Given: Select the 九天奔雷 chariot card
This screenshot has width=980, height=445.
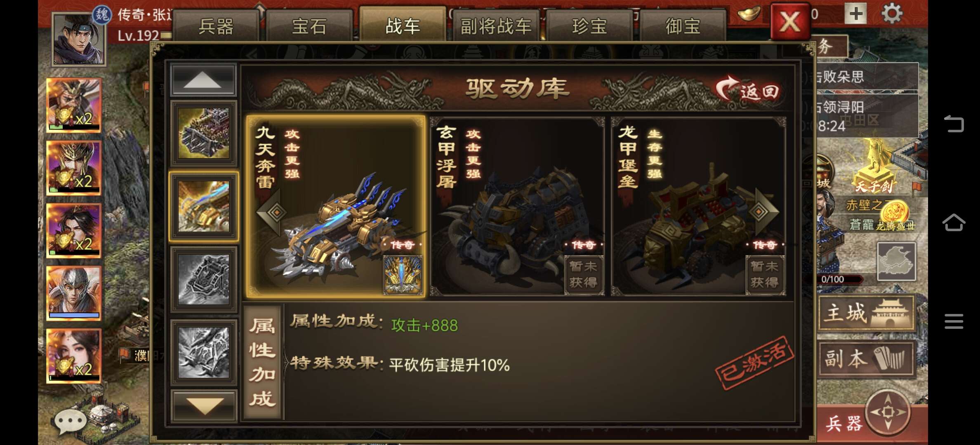Looking at the screenshot, I should click(336, 206).
